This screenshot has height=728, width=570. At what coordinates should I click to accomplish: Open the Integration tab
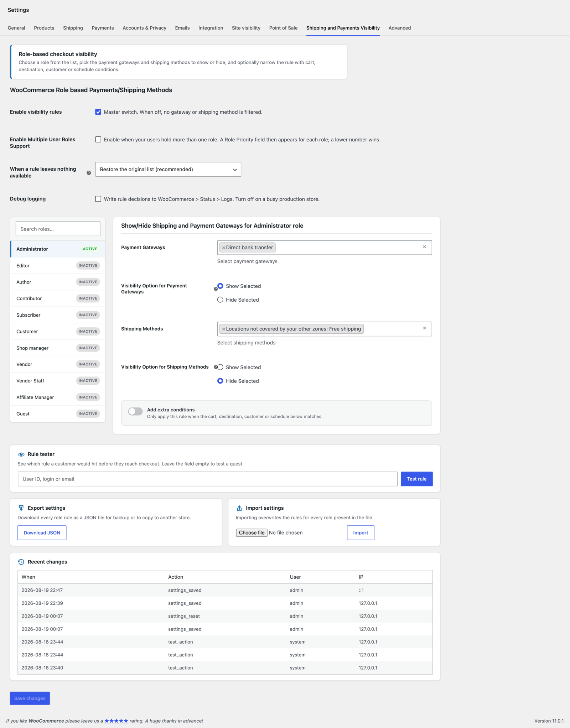[x=211, y=28]
